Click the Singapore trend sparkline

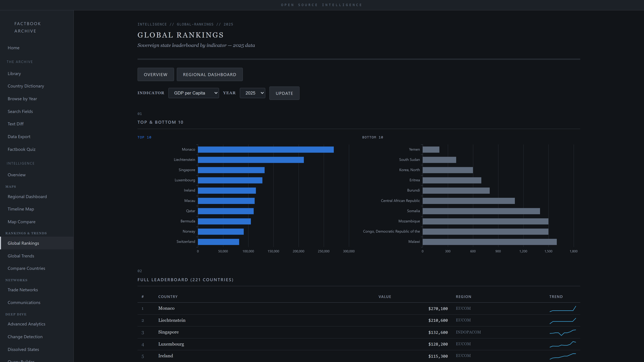click(563, 333)
